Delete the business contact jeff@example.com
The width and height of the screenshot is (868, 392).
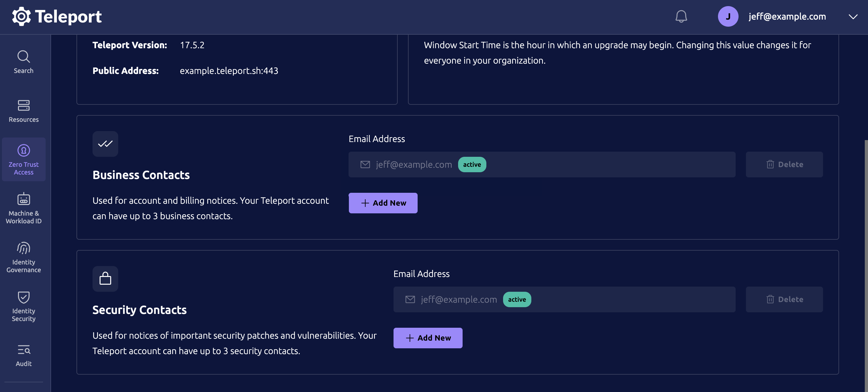click(x=784, y=165)
